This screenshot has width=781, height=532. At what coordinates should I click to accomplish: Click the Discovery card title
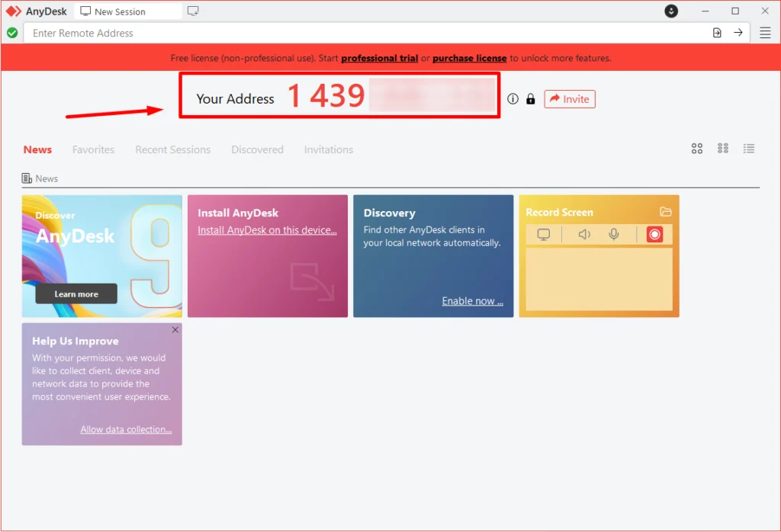[x=389, y=213]
